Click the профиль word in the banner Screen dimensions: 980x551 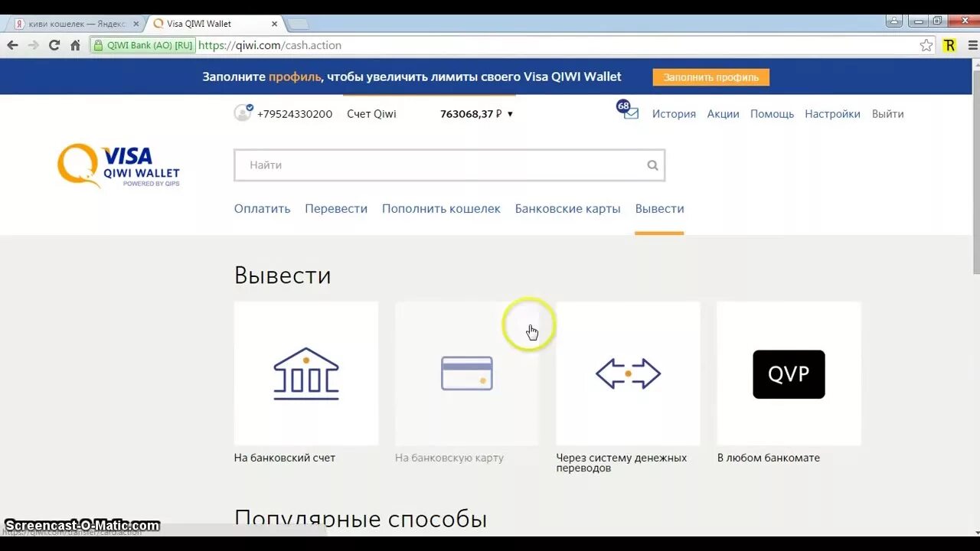(x=294, y=77)
